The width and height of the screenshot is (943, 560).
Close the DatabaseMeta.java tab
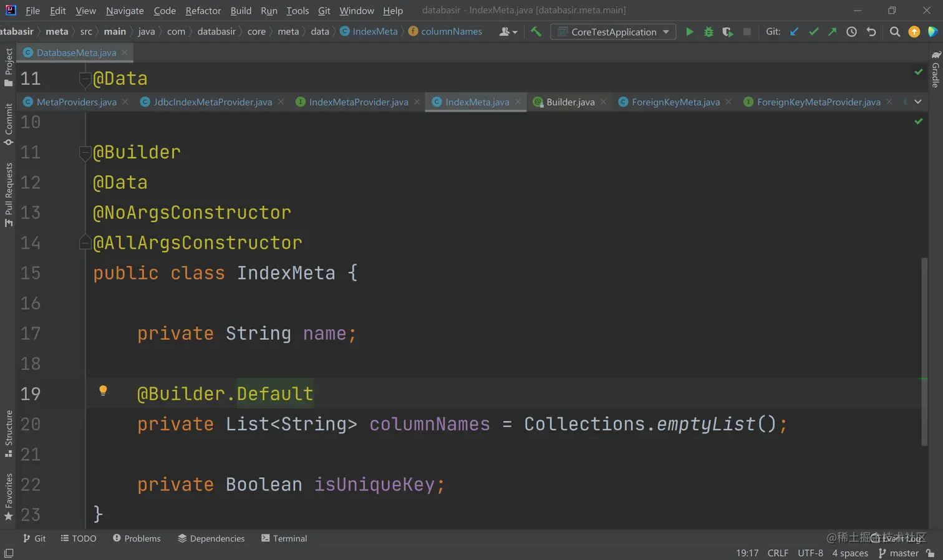(x=125, y=52)
